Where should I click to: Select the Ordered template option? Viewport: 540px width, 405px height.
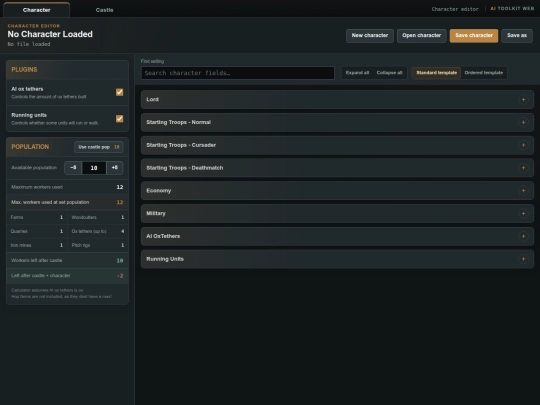pos(484,73)
